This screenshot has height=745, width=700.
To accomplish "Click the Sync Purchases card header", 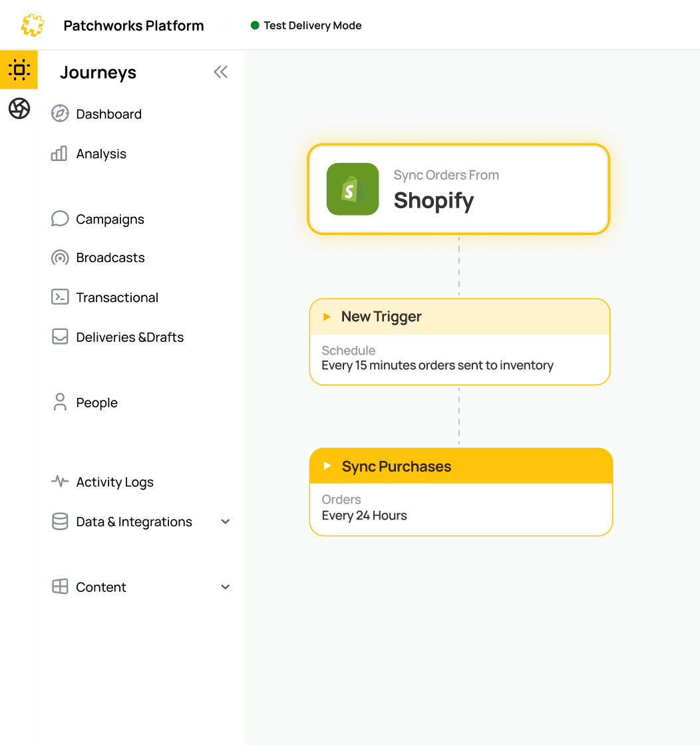I will pyautogui.click(x=460, y=466).
